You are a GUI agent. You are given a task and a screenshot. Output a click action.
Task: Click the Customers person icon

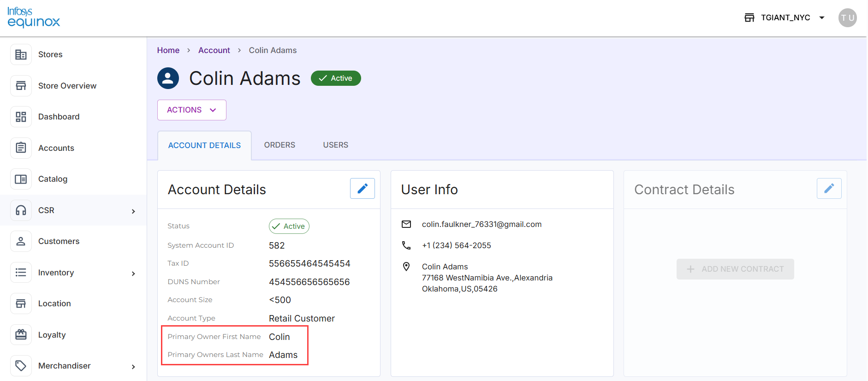click(x=21, y=241)
